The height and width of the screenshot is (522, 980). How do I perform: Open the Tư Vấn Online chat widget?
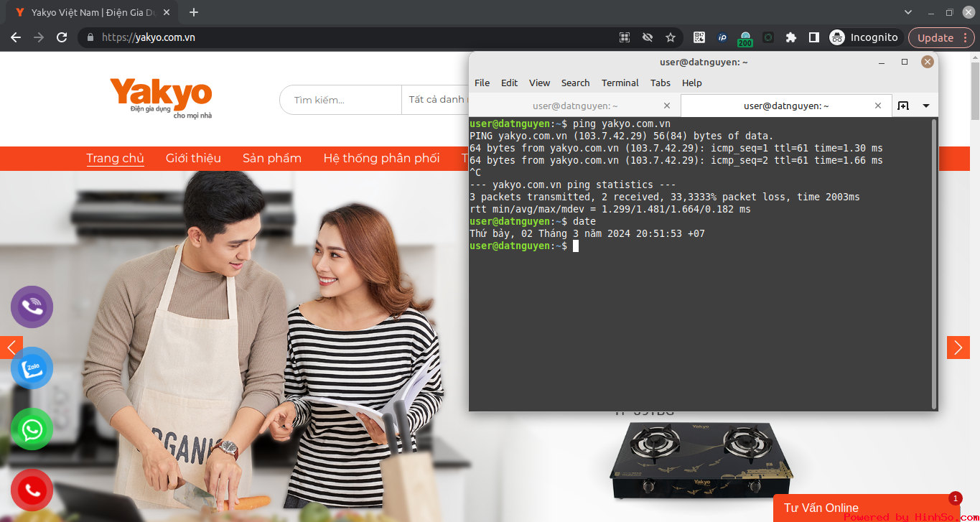tap(867, 508)
